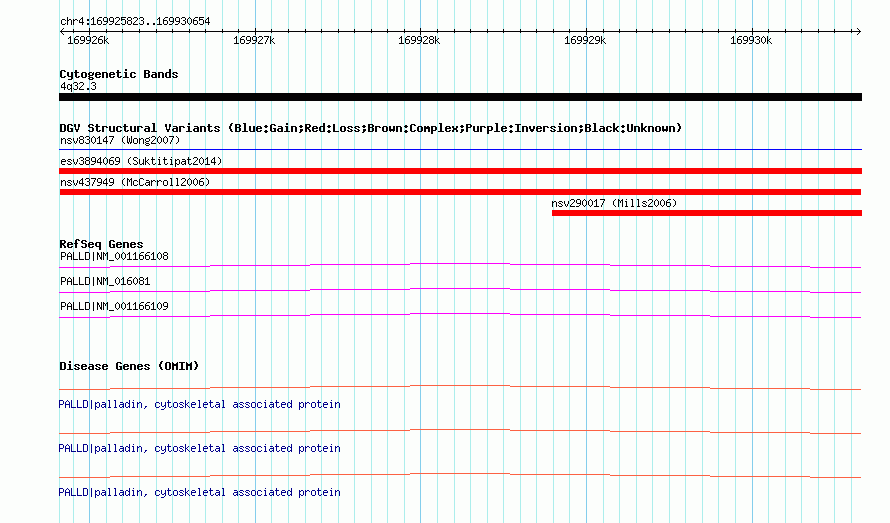Screen dimensions: 890x523
Task: Open the PALLD|NM_016081 transcript label
Action: tap(105, 281)
